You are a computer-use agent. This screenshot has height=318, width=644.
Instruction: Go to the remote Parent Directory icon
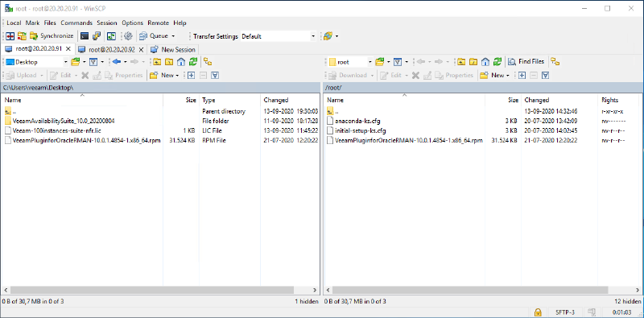(x=461, y=62)
